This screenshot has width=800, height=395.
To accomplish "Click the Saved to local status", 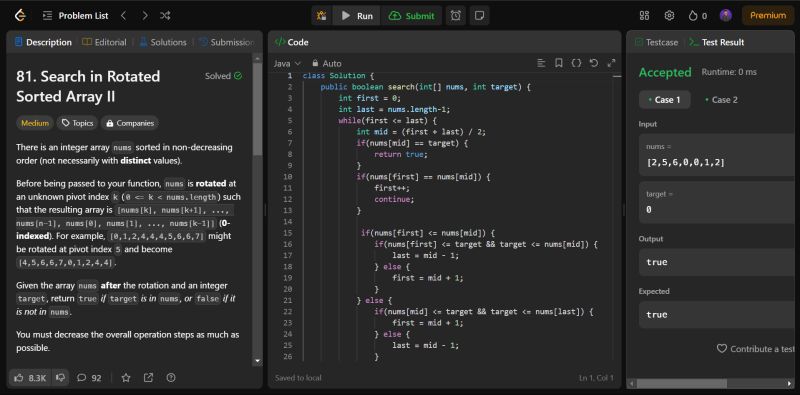I will 298,378.
